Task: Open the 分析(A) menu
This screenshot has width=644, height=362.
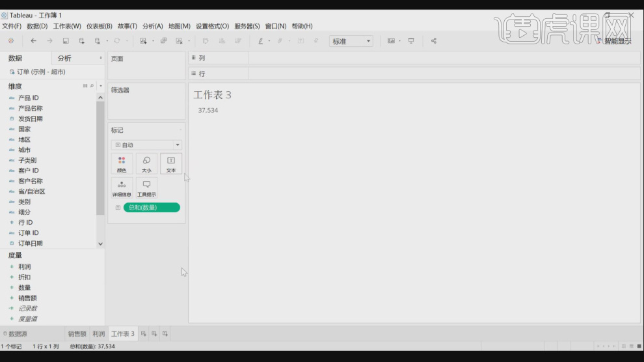Action: (152, 26)
